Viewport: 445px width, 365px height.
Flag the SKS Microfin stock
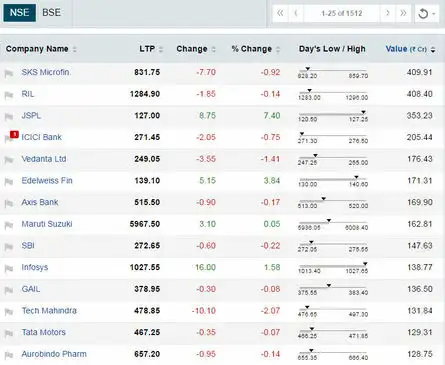(9, 73)
